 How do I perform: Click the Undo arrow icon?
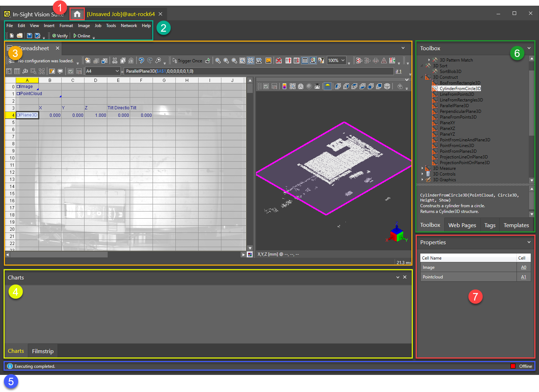pos(141,61)
